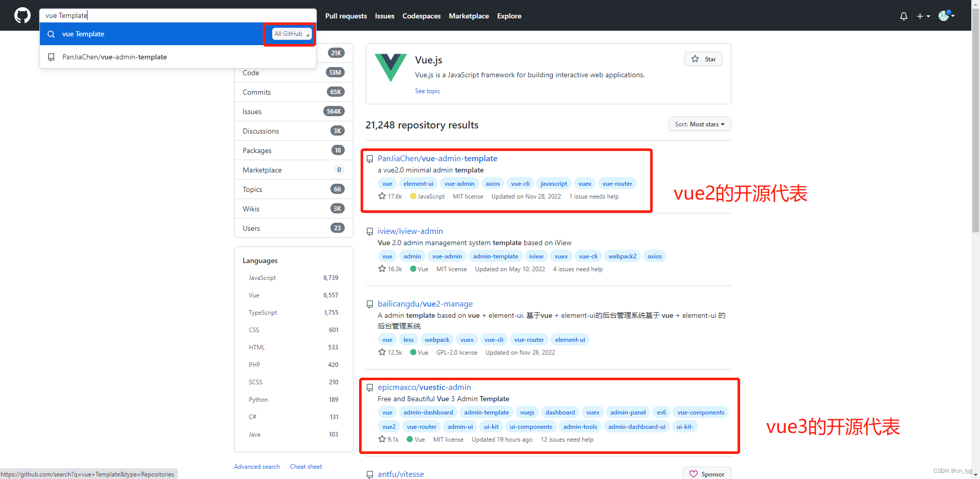
Task: Open the Cheat sheet link
Action: coord(306,467)
